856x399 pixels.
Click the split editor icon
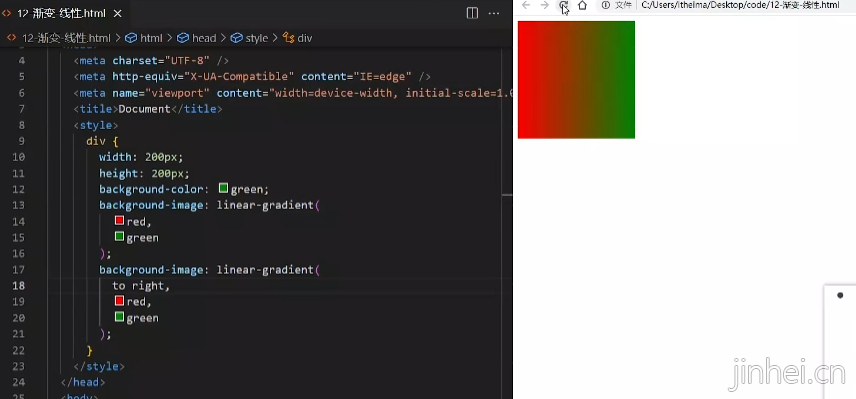point(472,14)
